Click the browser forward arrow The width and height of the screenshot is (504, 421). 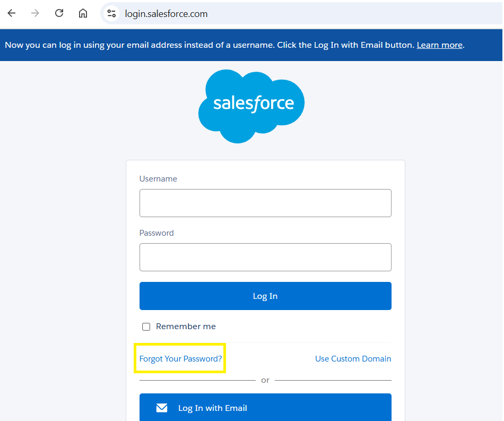point(36,13)
